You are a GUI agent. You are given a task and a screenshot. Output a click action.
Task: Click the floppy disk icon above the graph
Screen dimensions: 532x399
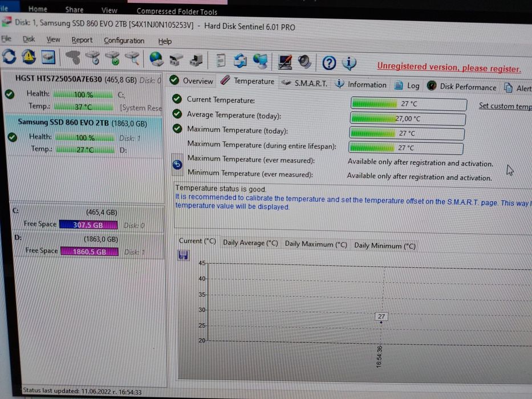point(183,255)
